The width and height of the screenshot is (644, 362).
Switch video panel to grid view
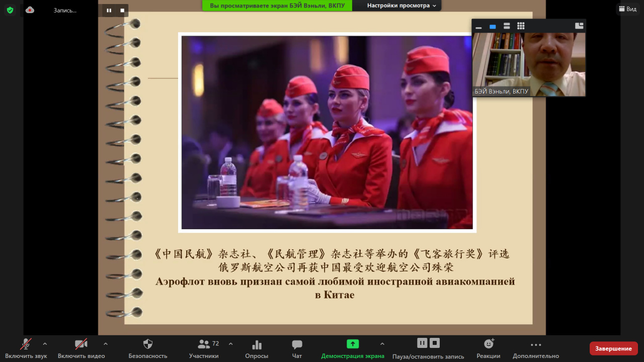521,26
